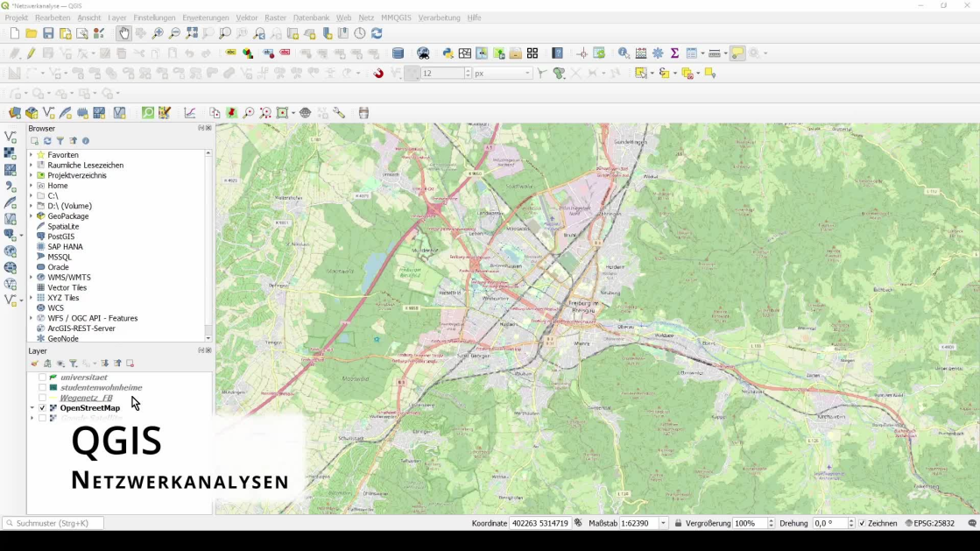Click the Zoom Out magnifier tool
Viewport: 980px width, 551px height.
click(x=174, y=33)
